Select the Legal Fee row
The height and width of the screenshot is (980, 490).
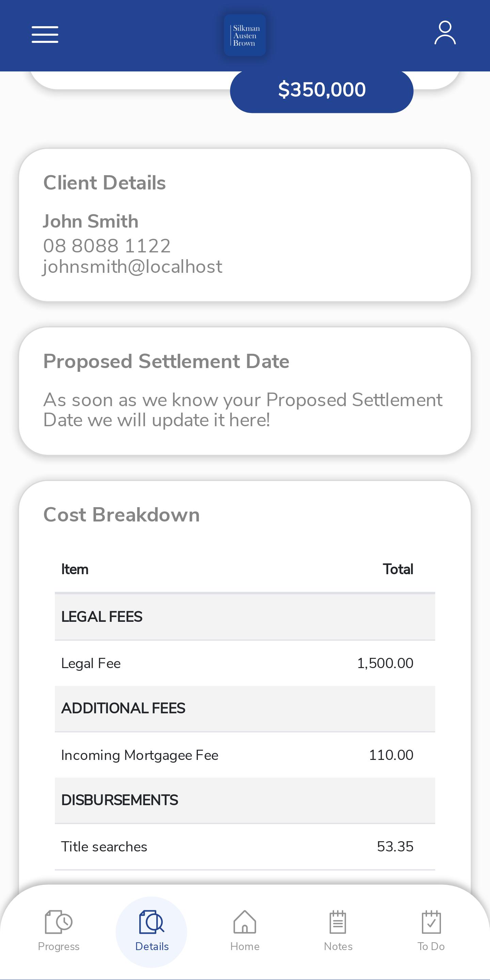[245, 663]
